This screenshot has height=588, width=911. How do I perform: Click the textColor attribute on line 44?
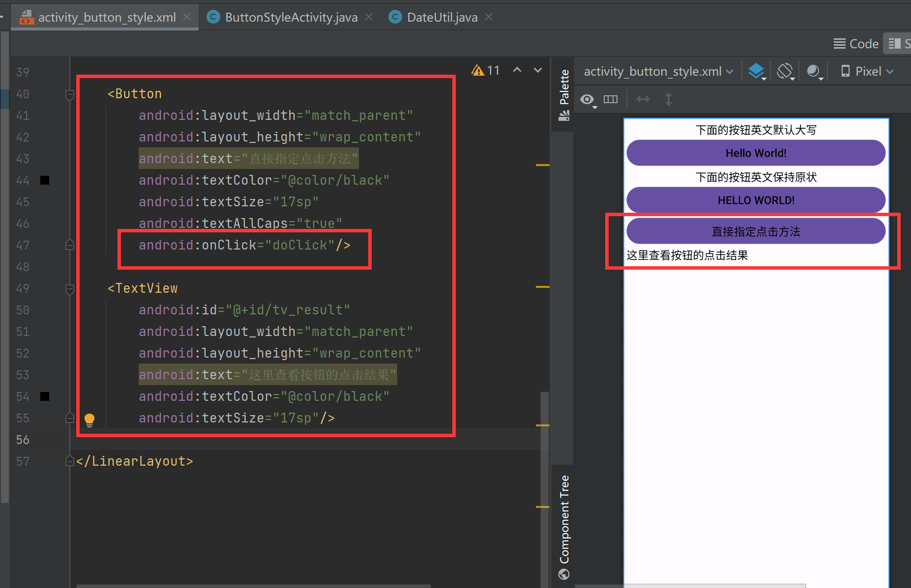[264, 180]
